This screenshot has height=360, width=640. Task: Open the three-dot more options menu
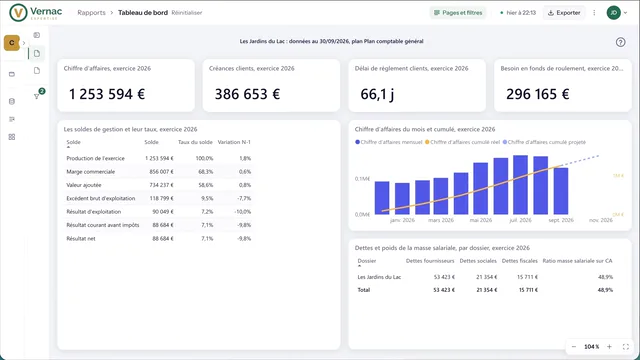(594, 13)
